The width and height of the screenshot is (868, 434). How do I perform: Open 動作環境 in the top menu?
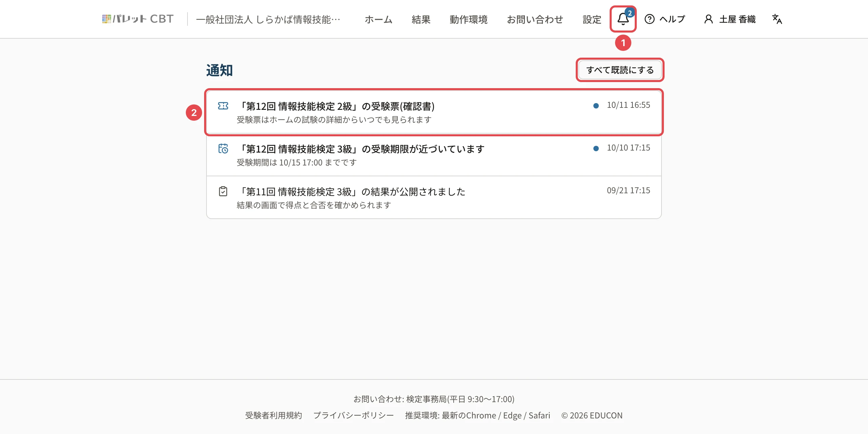(x=469, y=19)
